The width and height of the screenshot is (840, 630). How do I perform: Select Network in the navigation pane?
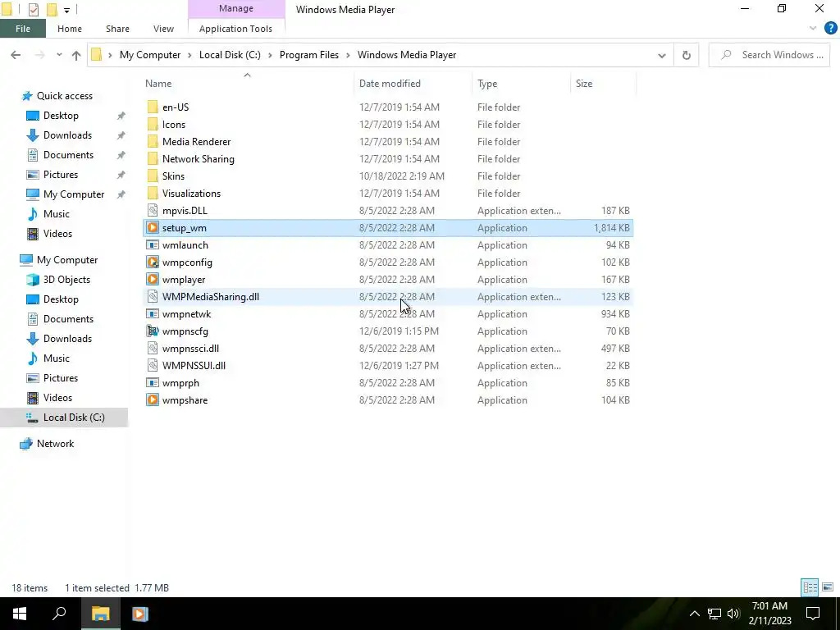(x=55, y=444)
